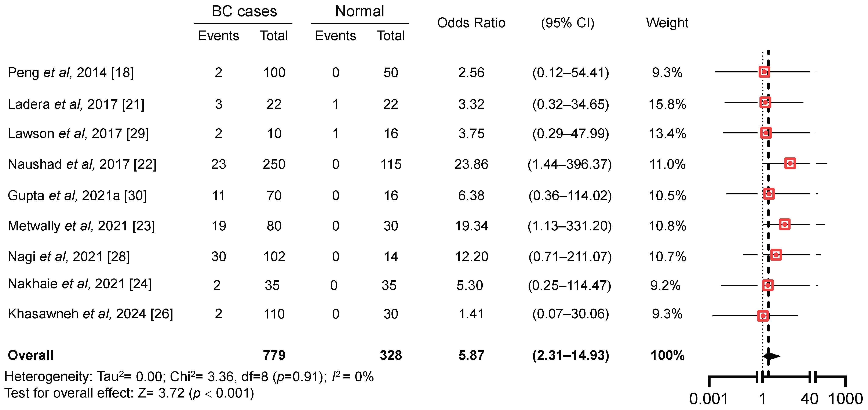Click the Peng et al red square marker

764,72
